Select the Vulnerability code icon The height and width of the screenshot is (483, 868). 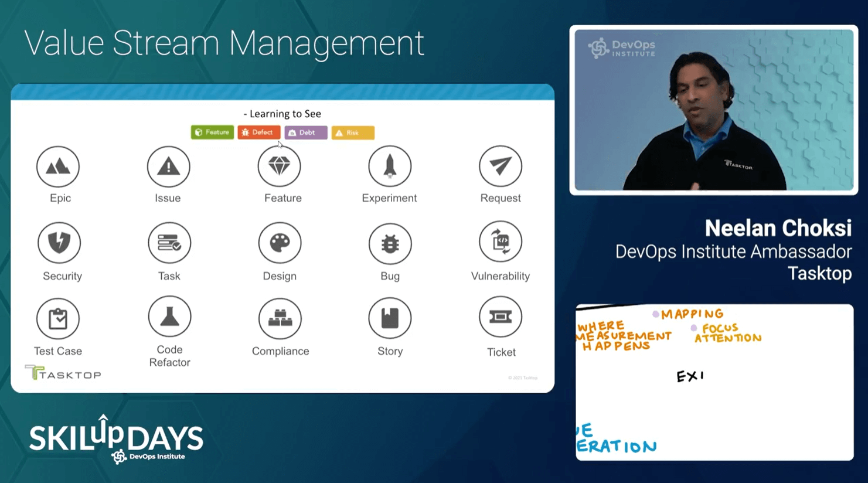click(501, 242)
